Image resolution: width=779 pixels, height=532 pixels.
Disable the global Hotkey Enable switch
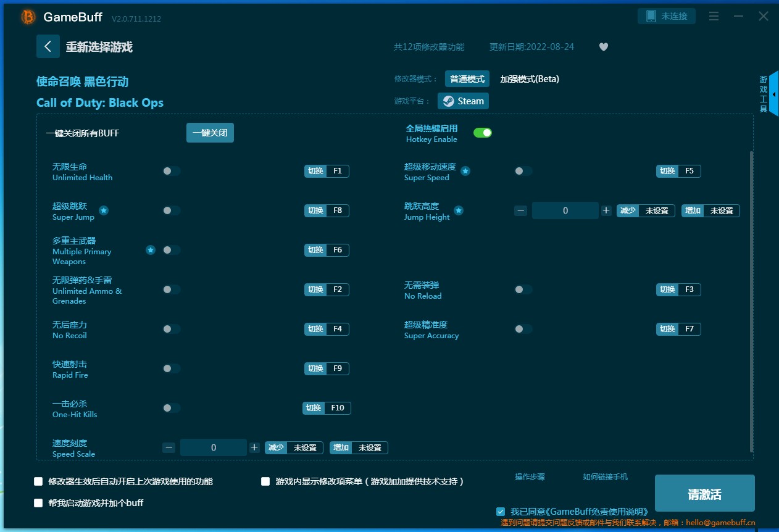pos(482,133)
